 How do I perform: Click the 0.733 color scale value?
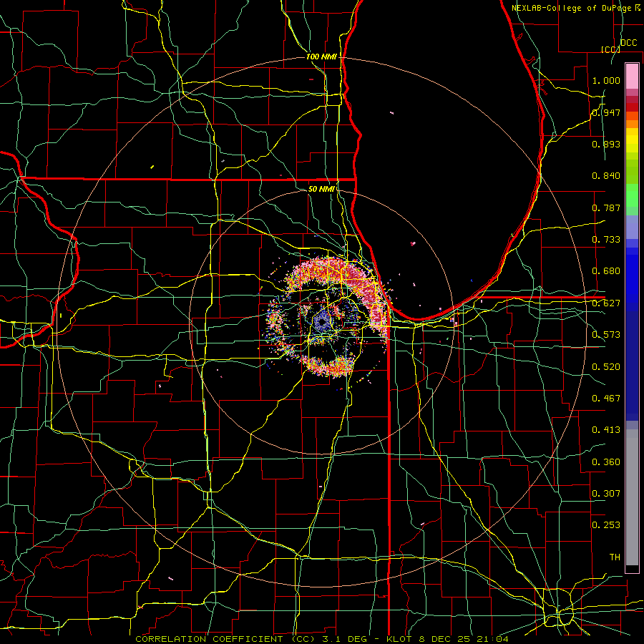coord(606,240)
